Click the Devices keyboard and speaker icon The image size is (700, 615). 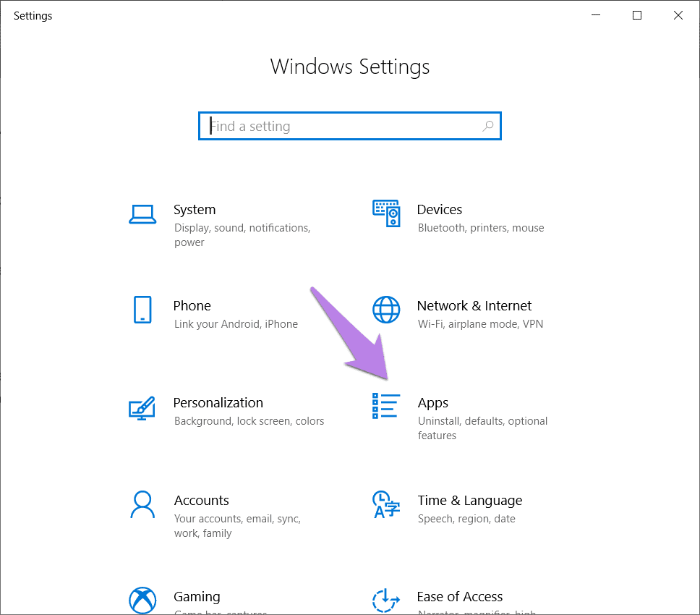386,213
